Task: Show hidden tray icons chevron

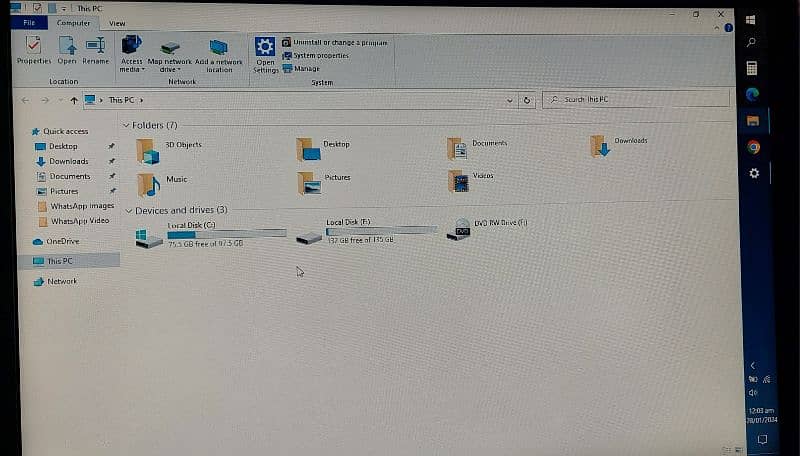Action: pyautogui.click(x=753, y=366)
